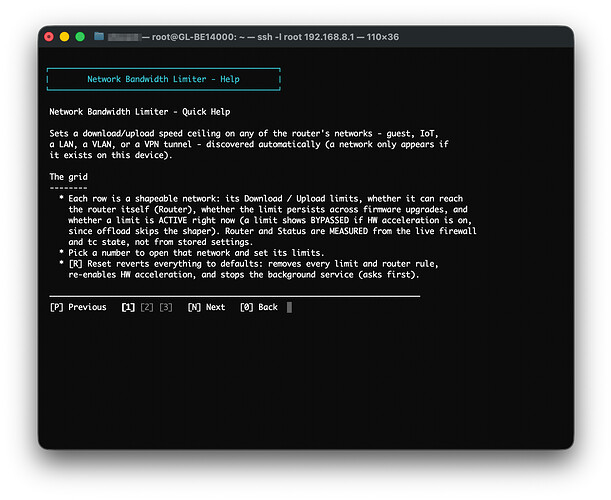Click the green zoom window button
Screen dimensions: 611x500
point(80,37)
